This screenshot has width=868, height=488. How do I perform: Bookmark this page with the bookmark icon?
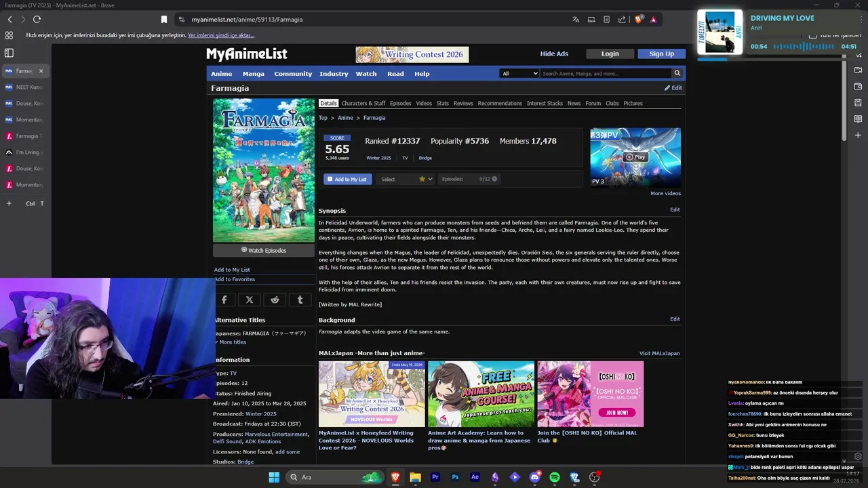click(164, 20)
